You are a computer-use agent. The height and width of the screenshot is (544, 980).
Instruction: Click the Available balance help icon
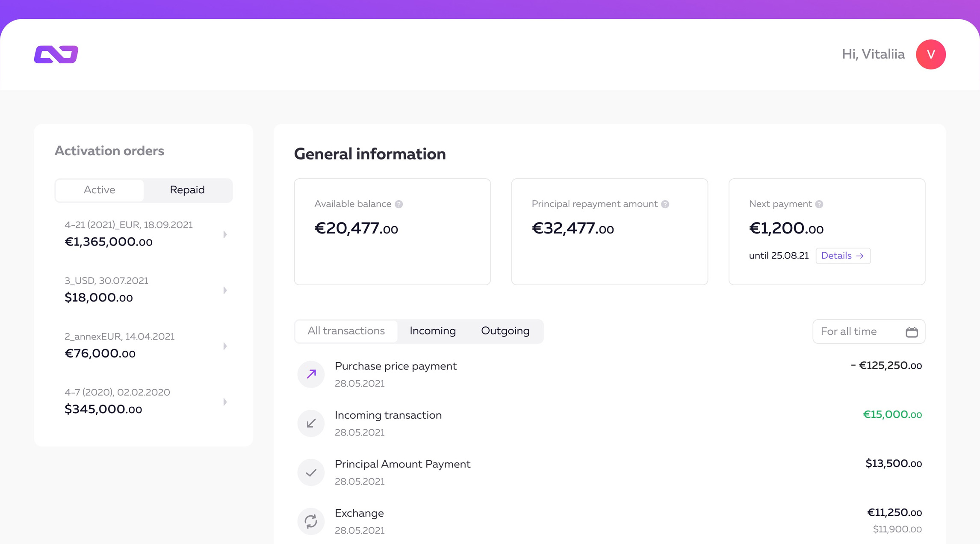pos(398,204)
